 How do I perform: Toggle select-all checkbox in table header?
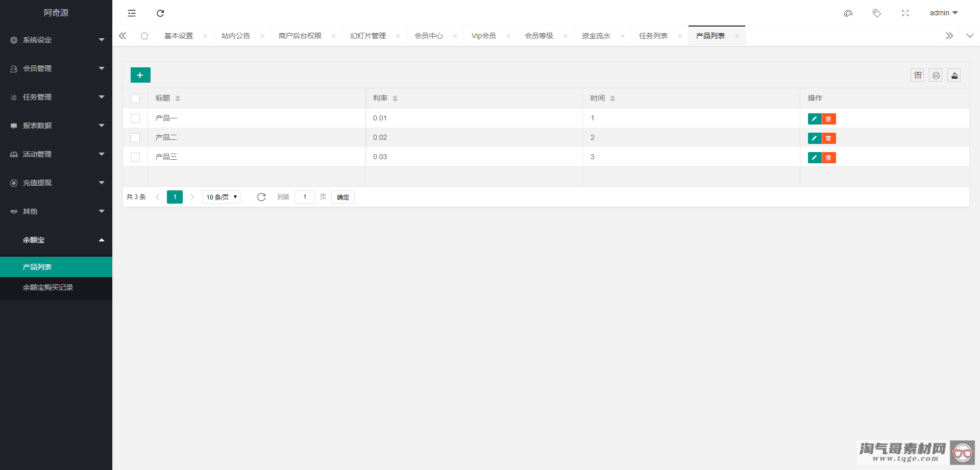pos(135,98)
